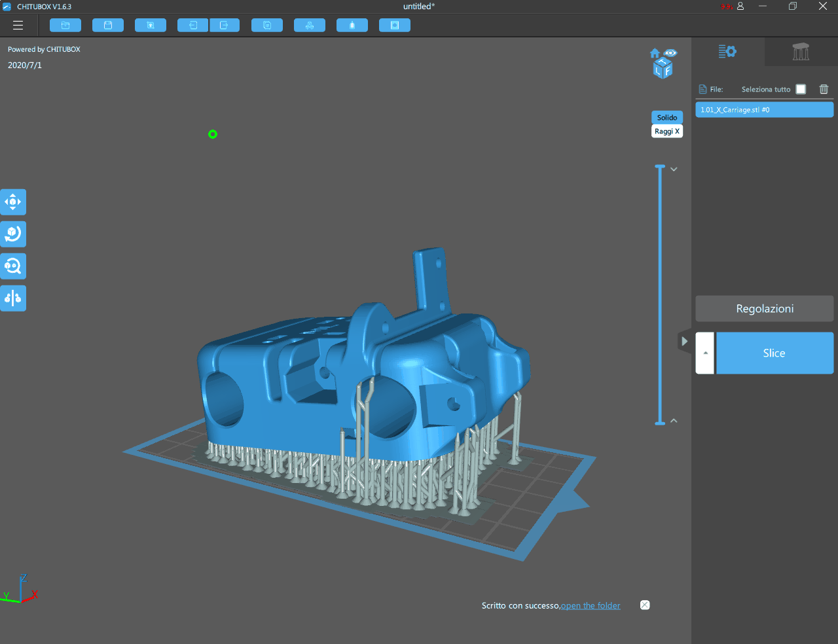
Task: Switch to the supports settings tab
Action: tap(800, 52)
